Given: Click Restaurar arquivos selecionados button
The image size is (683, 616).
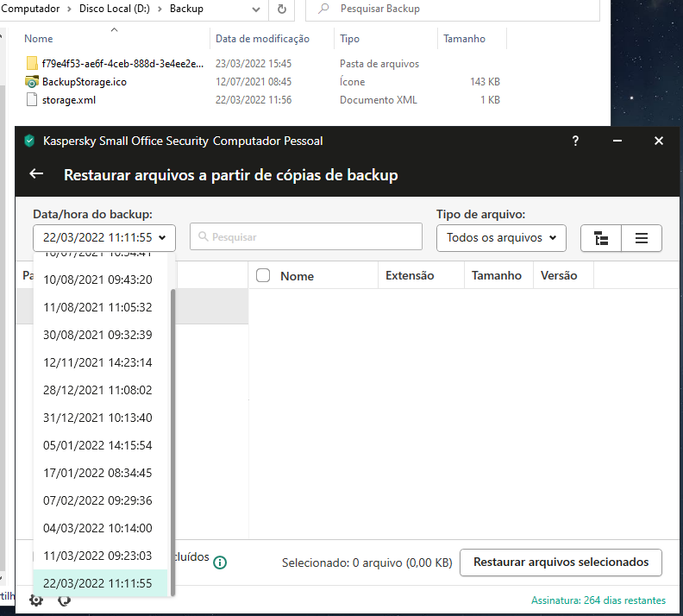Looking at the screenshot, I should point(561,563).
